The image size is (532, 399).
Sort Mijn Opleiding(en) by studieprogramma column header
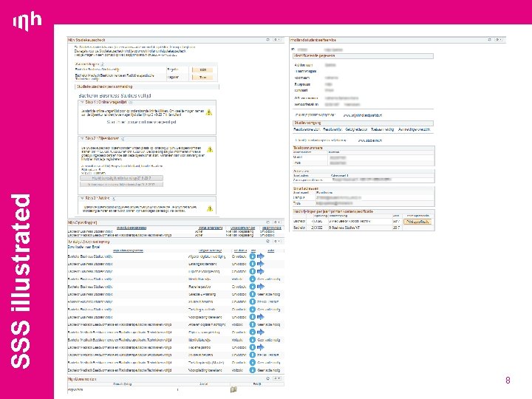(132, 228)
